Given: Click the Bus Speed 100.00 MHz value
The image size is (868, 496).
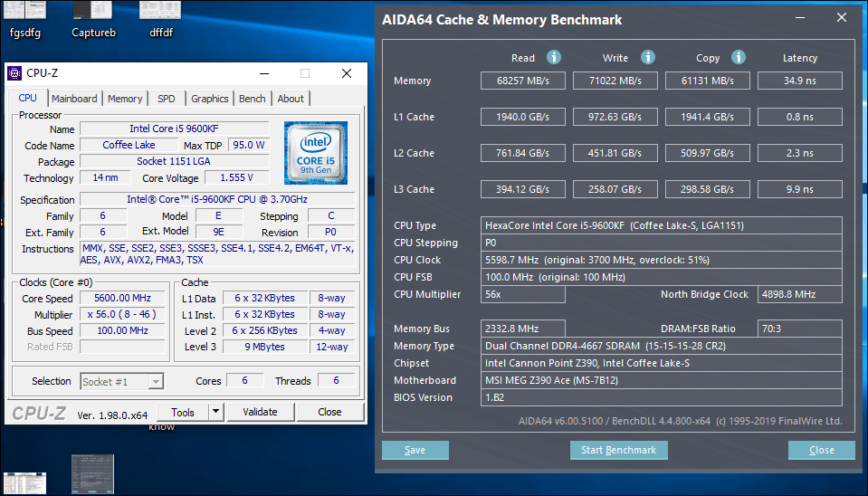Looking at the screenshot, I should (x=122, y=330).
